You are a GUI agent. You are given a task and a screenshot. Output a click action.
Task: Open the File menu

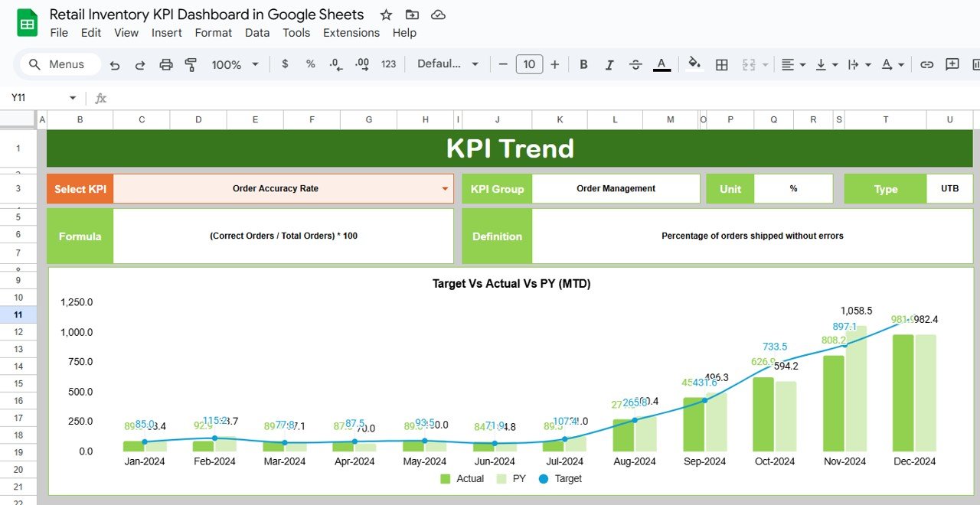tap(59, 33)
